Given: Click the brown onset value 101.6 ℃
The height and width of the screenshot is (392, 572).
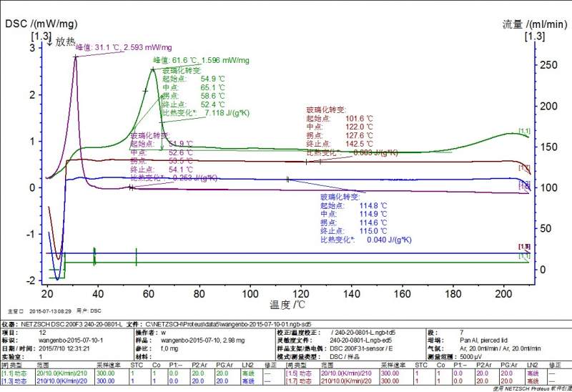Looking at the screenshot, I should 360,119.
